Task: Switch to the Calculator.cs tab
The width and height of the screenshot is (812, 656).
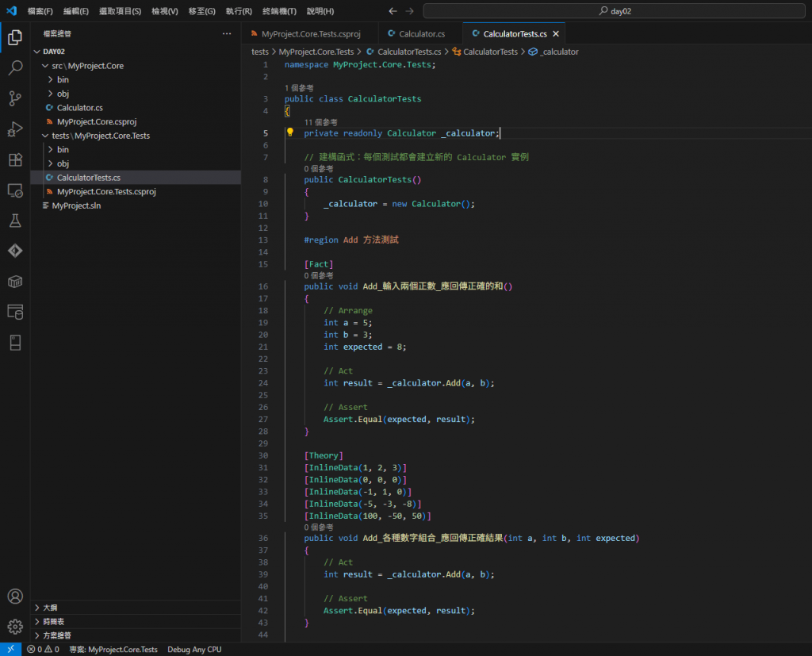Action: [421, 34]
